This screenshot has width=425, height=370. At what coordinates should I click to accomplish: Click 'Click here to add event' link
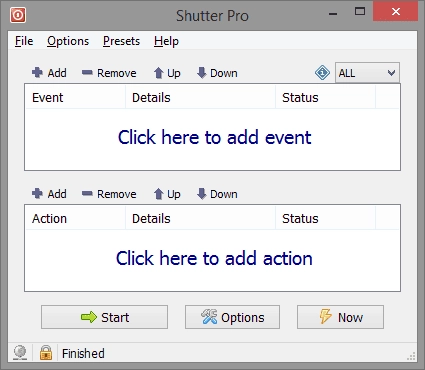[214, 137]
